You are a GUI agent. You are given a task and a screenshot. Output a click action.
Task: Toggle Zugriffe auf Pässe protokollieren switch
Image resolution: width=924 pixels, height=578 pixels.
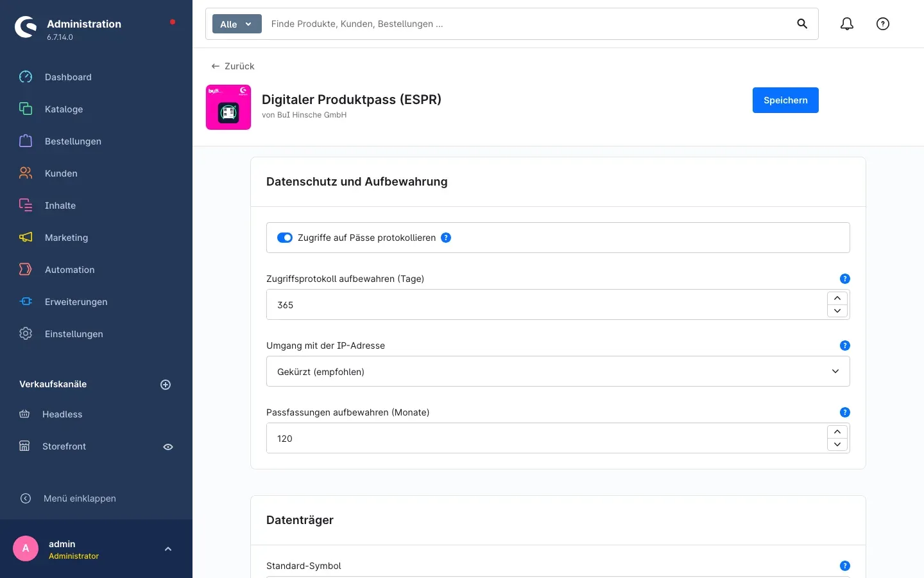pos(285,238)
